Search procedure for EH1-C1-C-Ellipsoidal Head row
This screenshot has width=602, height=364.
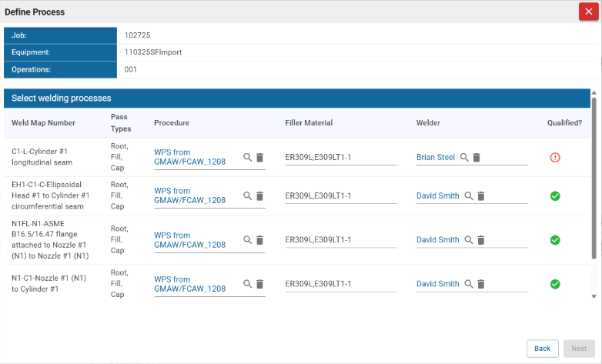point(247,195)
